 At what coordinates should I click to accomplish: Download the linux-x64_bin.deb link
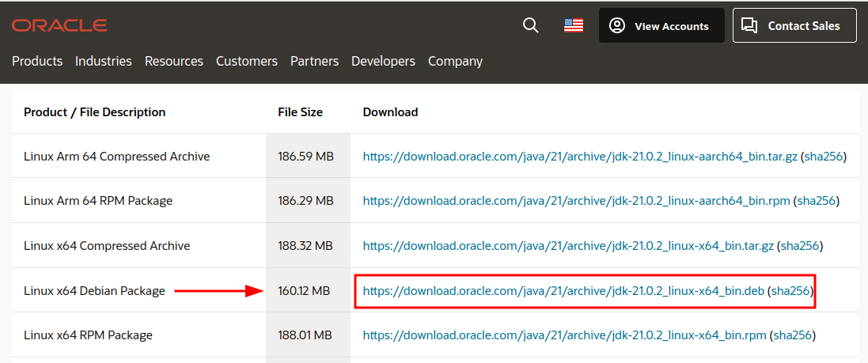(x=563, y=290)
